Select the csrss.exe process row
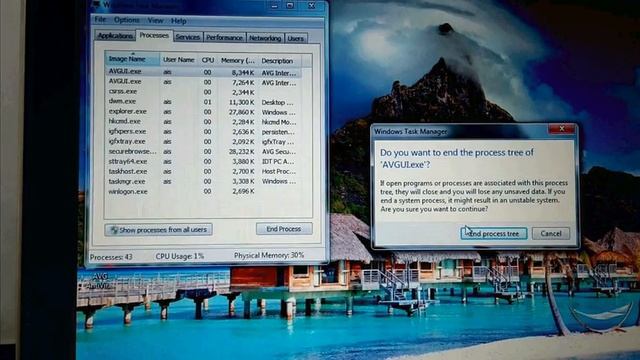This screenshot has width=640, height=360. tap(203, 92)
